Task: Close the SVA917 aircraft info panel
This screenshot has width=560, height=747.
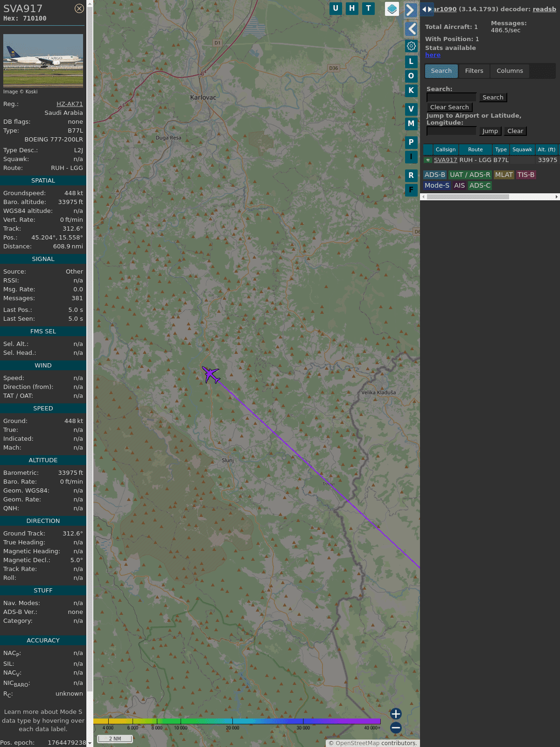Action: [x=79, y=8]
